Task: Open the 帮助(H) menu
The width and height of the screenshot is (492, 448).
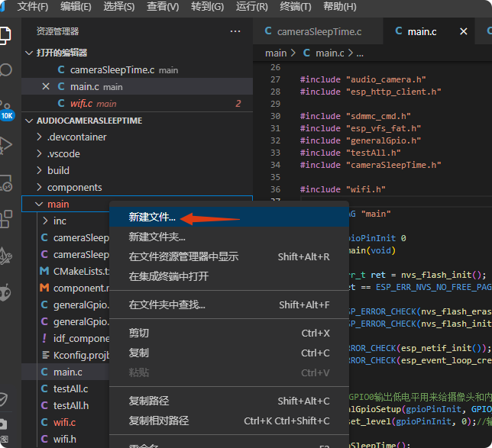Action: click(339, 7)
